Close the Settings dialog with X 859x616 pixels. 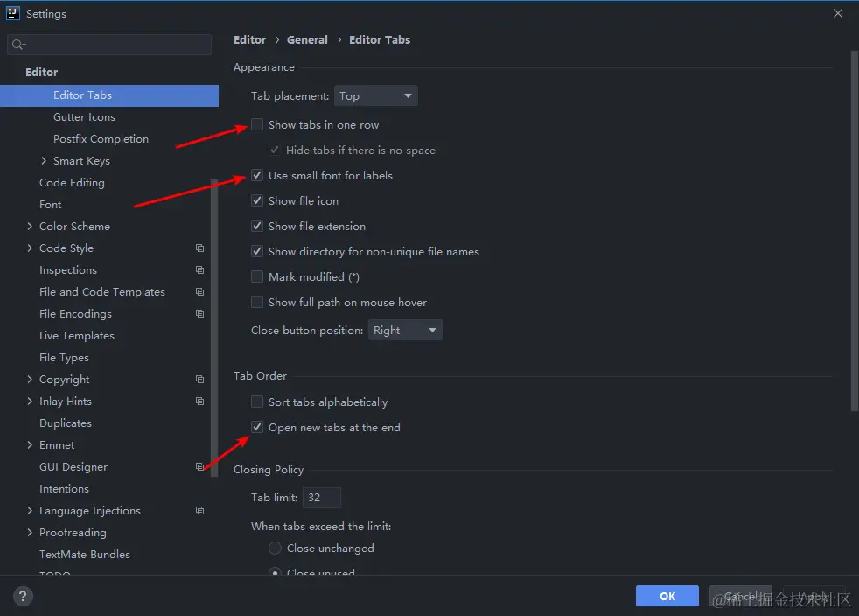(838, 13)
